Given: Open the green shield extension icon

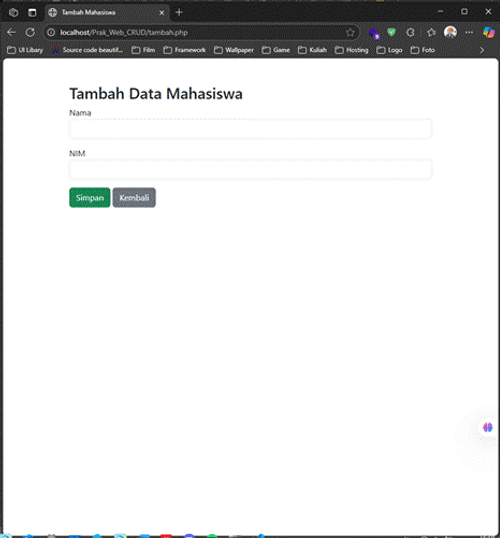Looking at the screenshot, I should click(391, 33).
